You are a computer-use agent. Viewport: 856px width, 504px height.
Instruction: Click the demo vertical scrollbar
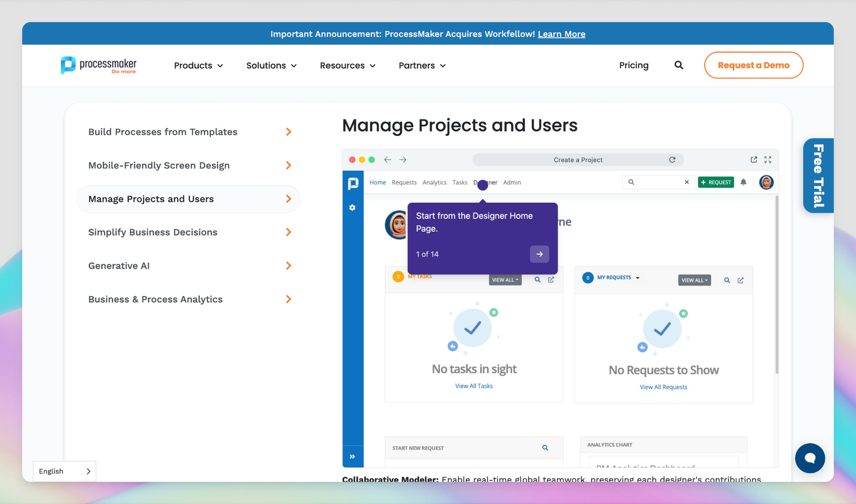pos(777,285)
